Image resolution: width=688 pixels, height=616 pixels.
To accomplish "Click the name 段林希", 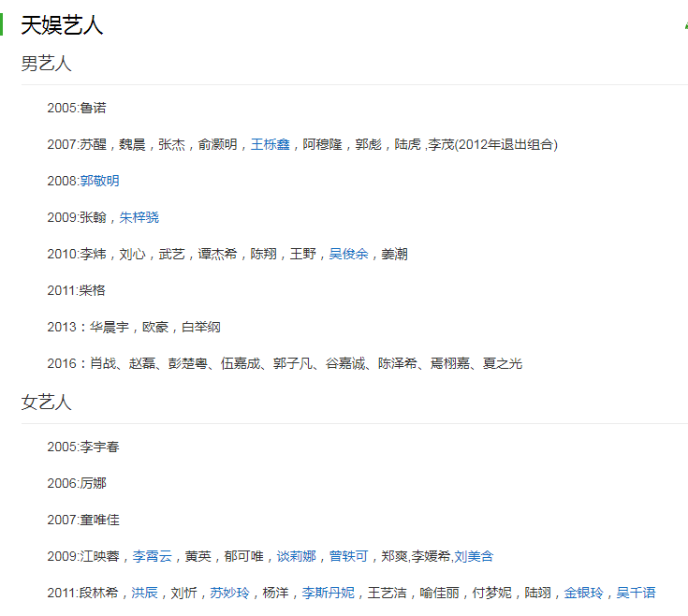I will click(98, 593).
